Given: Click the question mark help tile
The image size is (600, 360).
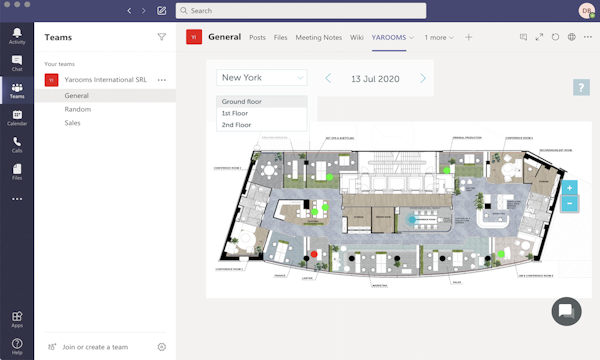Looking at the screenshot, I should (x=581, y=88).
